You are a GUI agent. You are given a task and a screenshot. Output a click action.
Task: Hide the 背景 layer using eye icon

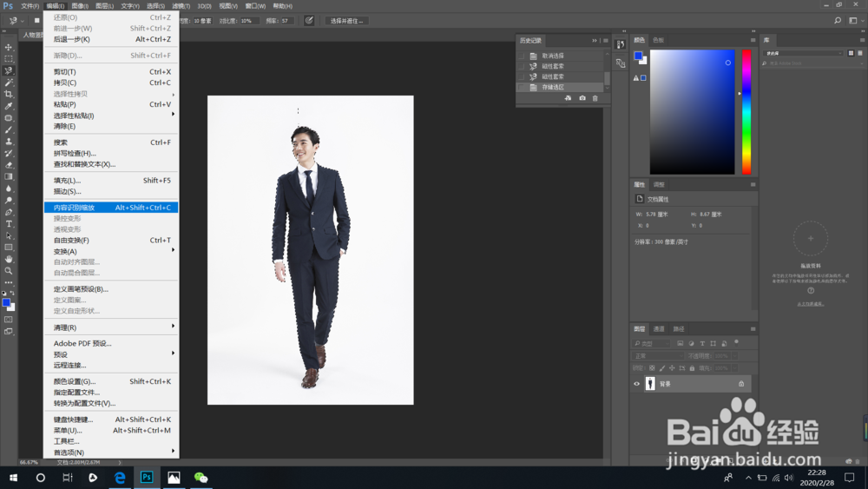click(636, 383)
